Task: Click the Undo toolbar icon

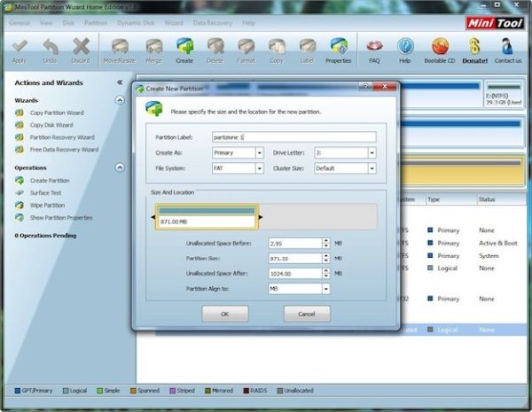Action: pos(51,47)
